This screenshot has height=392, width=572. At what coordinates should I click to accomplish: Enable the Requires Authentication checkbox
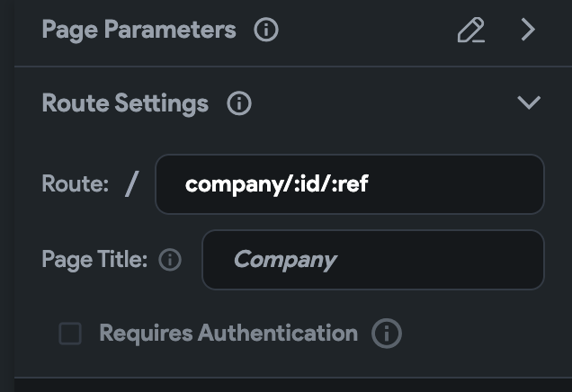pyautogui.click(x=70, y=334)
